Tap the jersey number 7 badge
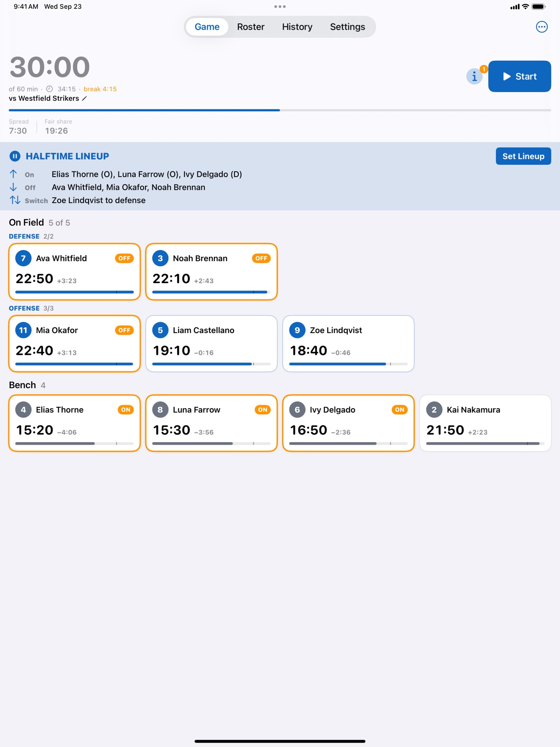This screenshot has height=747, width=560. pos(23,258)
